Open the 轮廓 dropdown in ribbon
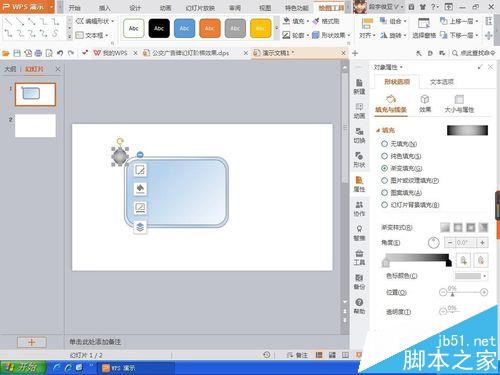This screenshot has width=500, height=375. [x=296, y=35]
